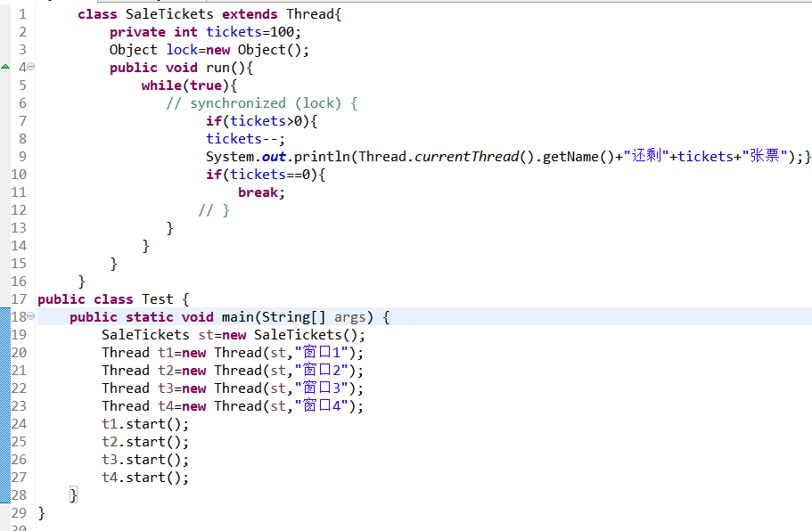
Task: Click 'private int tickets=100;' declaration
Action: tap(205, 32)
